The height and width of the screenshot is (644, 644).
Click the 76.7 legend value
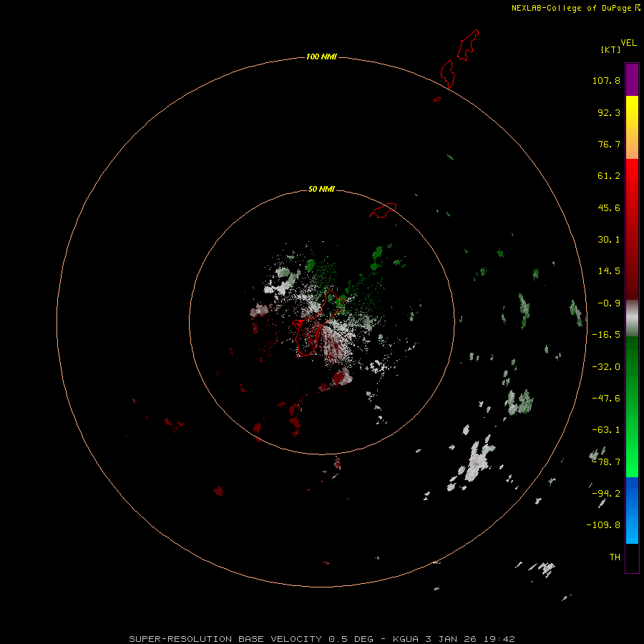coord(609,144)
